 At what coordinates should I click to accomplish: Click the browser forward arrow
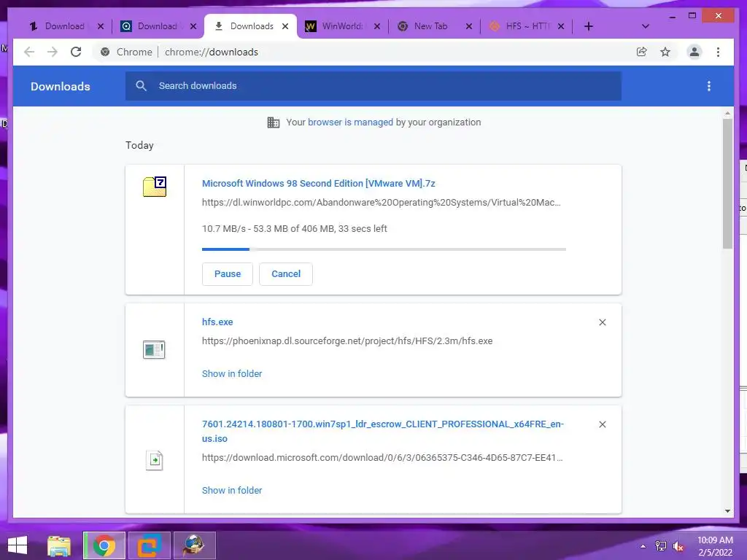coord(52,52)
